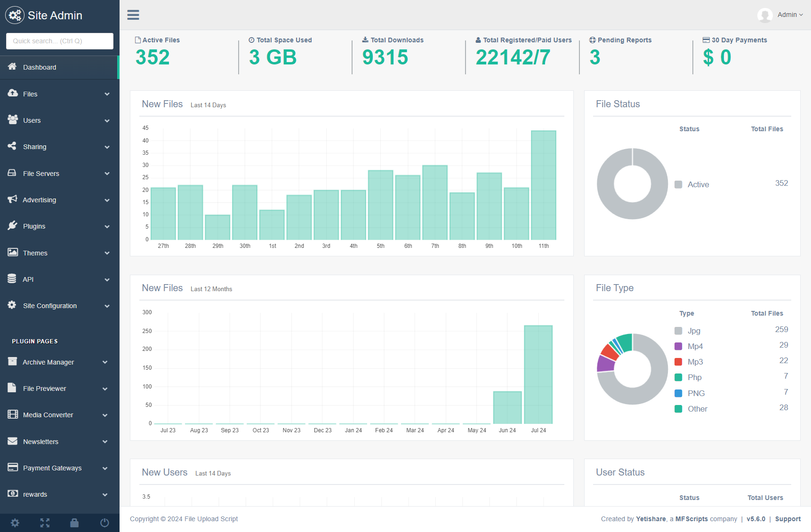This screenshot has height=532, width=811.
Task: Click the Files cloud upload icon
Action: (x=13, y=94)
